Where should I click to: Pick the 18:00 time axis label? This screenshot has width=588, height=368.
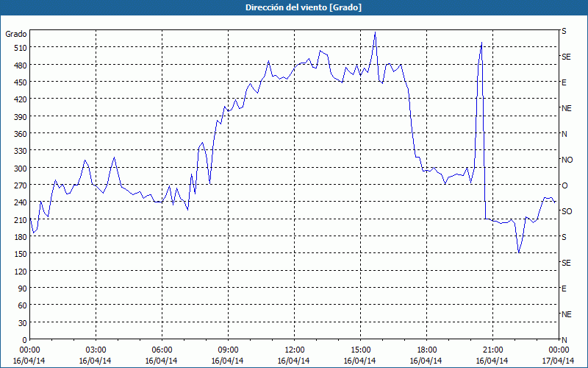point(426,350)
